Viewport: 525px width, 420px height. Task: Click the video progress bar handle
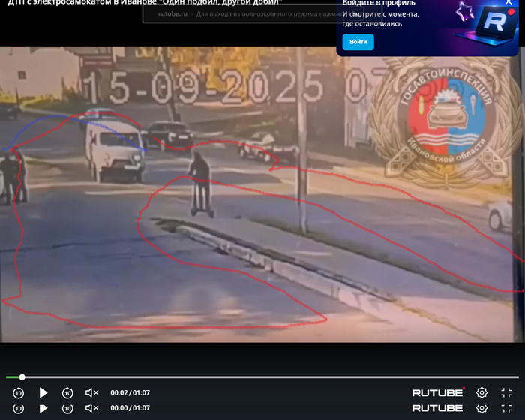pyautogui.click(x=22, y=377)
